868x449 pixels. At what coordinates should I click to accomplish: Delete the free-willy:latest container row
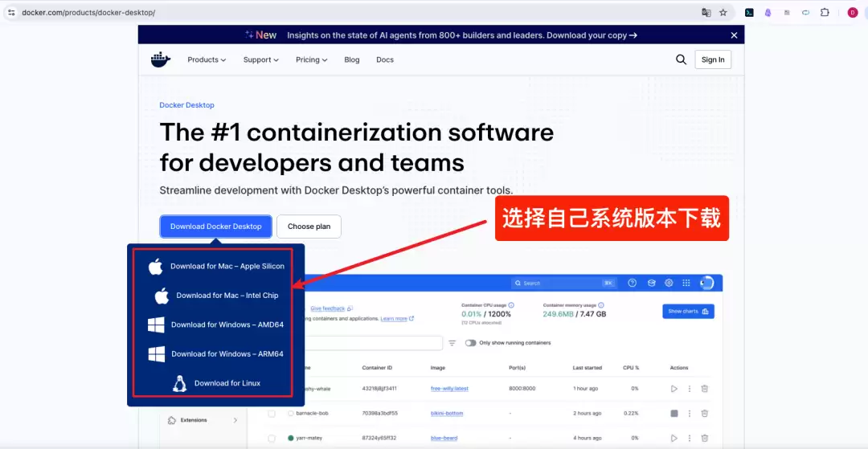click(x=705, y=389)
